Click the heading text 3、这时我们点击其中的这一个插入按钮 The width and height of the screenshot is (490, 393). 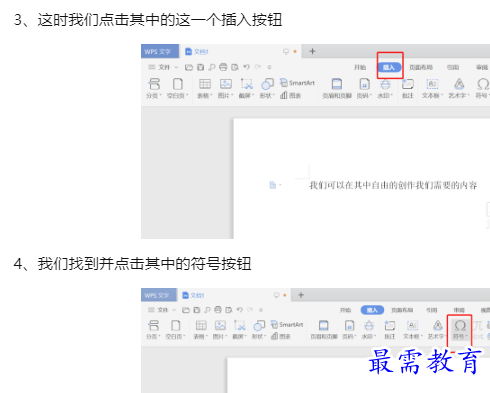pyautogui.click(x=148, y=20)
